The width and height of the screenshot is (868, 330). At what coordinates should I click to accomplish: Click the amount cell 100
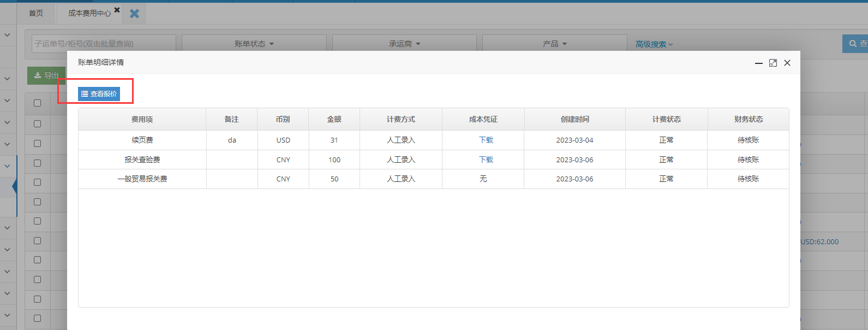tap(334, 160)
